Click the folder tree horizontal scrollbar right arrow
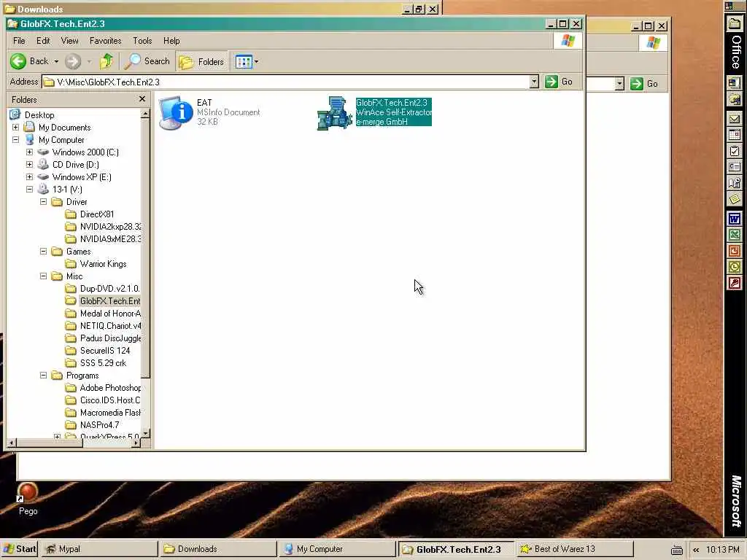Image resolution: width=747 pixels, height=560 pixels. point(136,443)
